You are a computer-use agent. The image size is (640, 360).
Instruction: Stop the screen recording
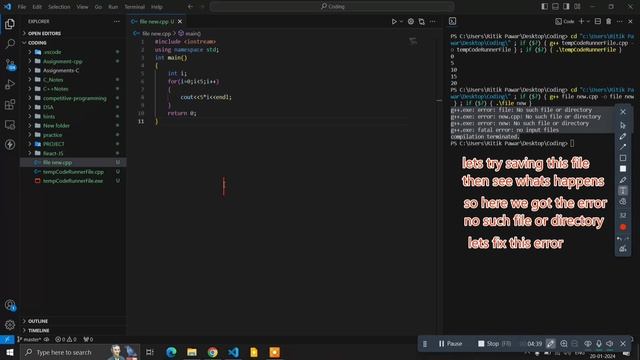[494, 344]
